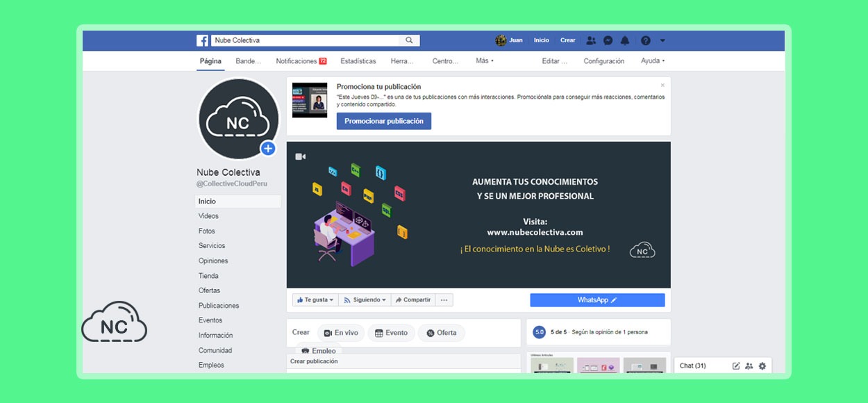Open Comunidad in the left sidebar
Viewport: 868px width, 403px height.
(x=215, y=351)
